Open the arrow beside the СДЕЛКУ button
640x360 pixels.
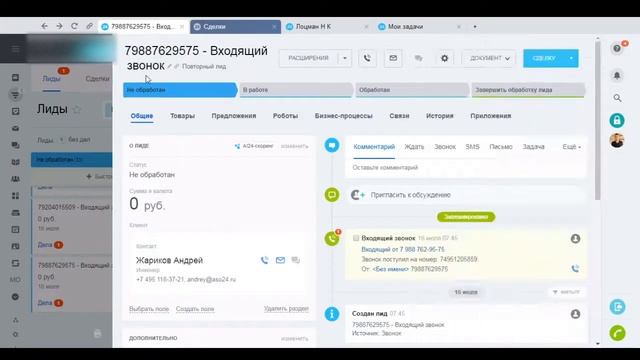click(x=571, y=58)
